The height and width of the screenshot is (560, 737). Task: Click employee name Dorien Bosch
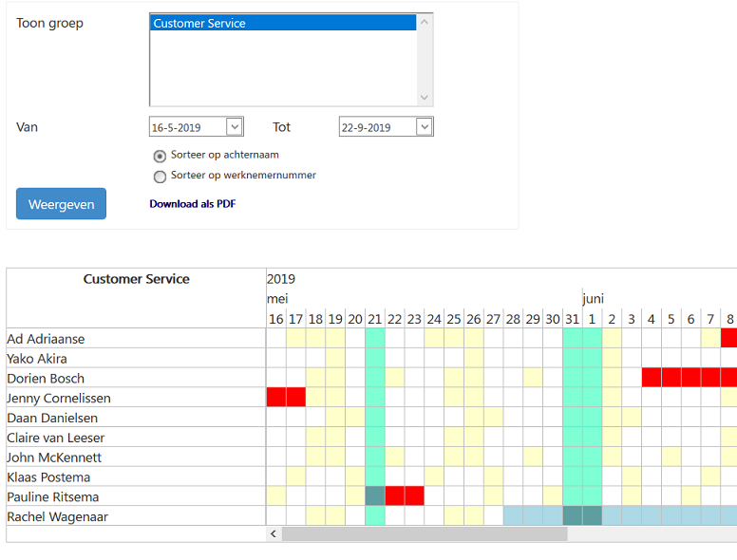pos(46,378)
